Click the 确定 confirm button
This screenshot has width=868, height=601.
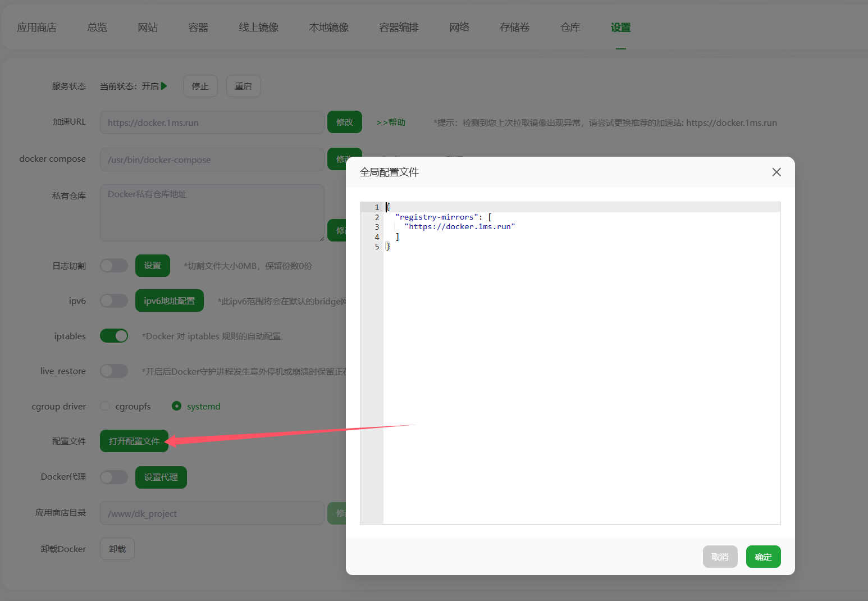pyautogui.click(x=763, y=557)
